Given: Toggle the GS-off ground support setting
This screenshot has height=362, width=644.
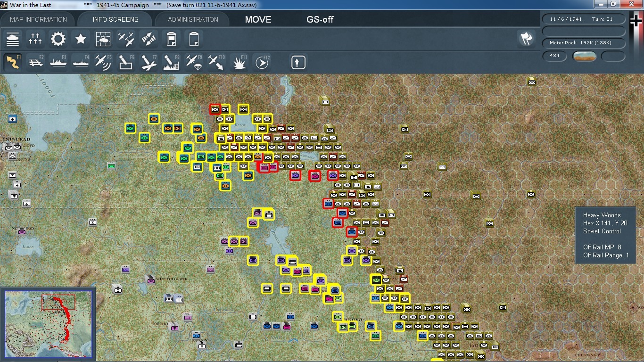Looking at the screenshot, I should (x=320, y=20).
